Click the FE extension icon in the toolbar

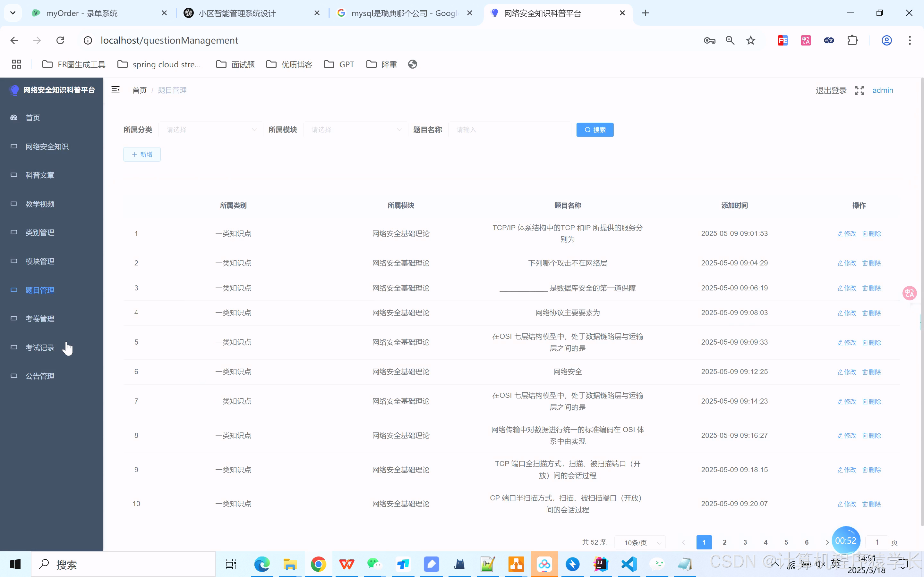click(x=782, y=40)
